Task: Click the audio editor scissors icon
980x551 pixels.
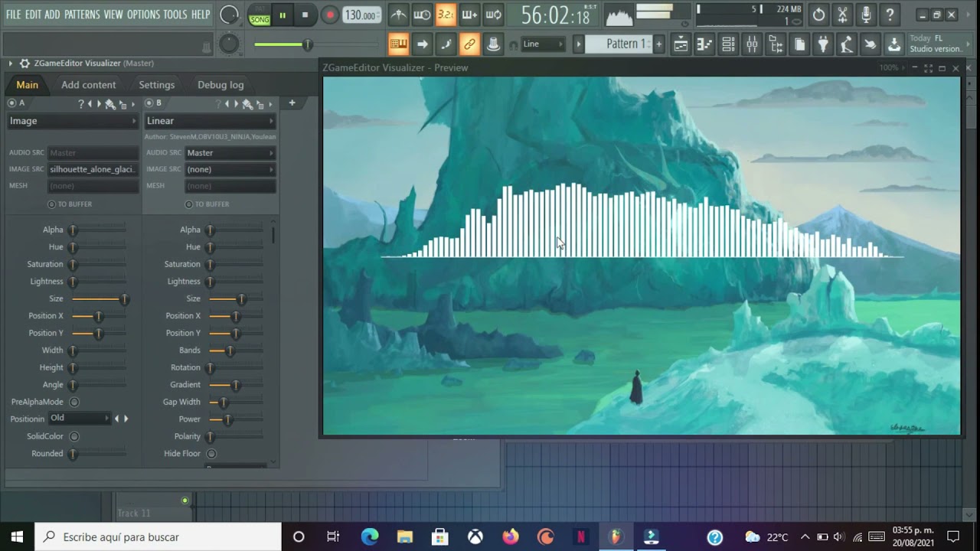Action: click(842, 15)
